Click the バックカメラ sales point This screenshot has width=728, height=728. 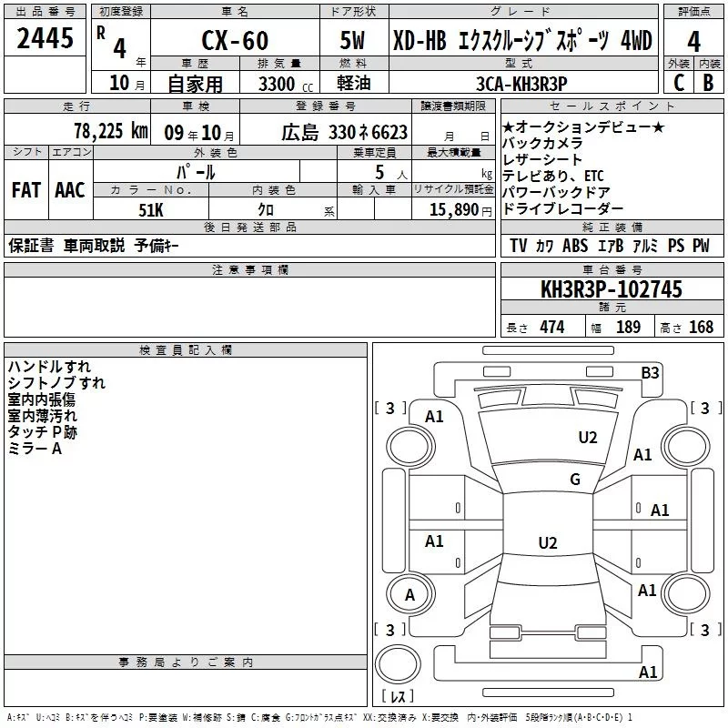pyautogui.click(x=542, y=143)
